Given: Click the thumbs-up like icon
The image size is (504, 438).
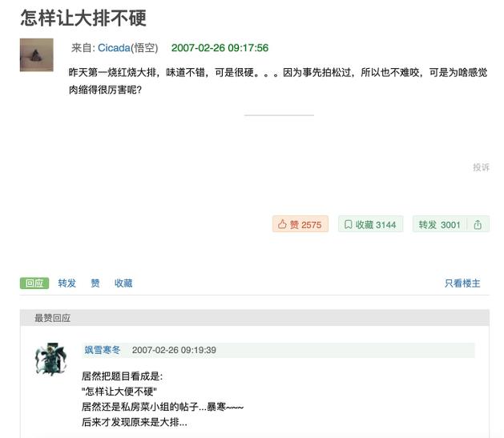Looking at the screenshot, I should click(x=282, y=224).
